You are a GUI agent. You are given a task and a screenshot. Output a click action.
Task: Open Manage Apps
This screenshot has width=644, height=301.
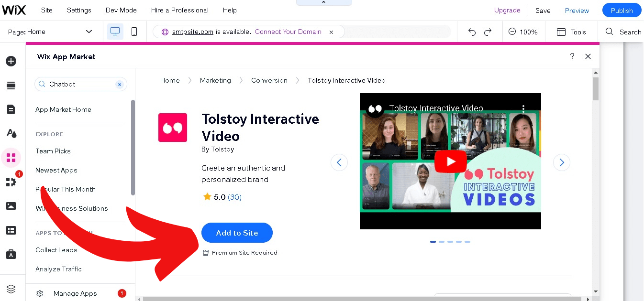click(x=75, y=293)
